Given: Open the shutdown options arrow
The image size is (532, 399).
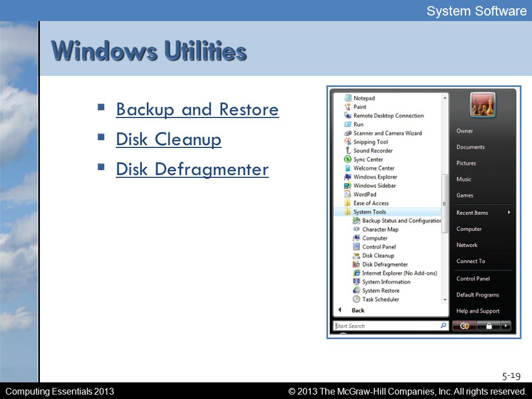Looking at the screenshot, I should pos(505,326).
